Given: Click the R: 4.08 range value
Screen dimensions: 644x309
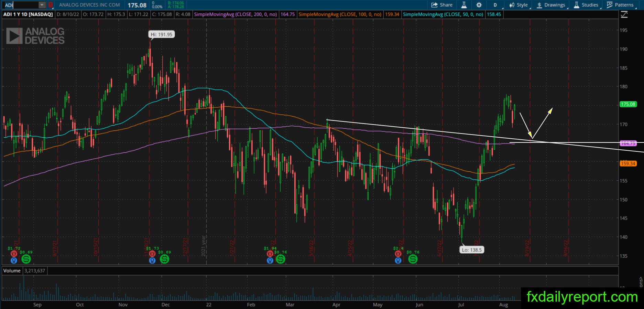Looking at the screenshot, I should [183, 14].
